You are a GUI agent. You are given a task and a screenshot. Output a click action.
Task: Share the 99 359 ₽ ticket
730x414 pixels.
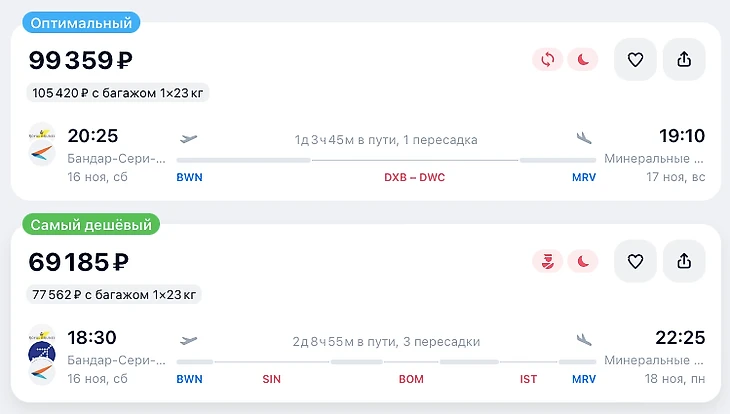[x=684, y=60]
